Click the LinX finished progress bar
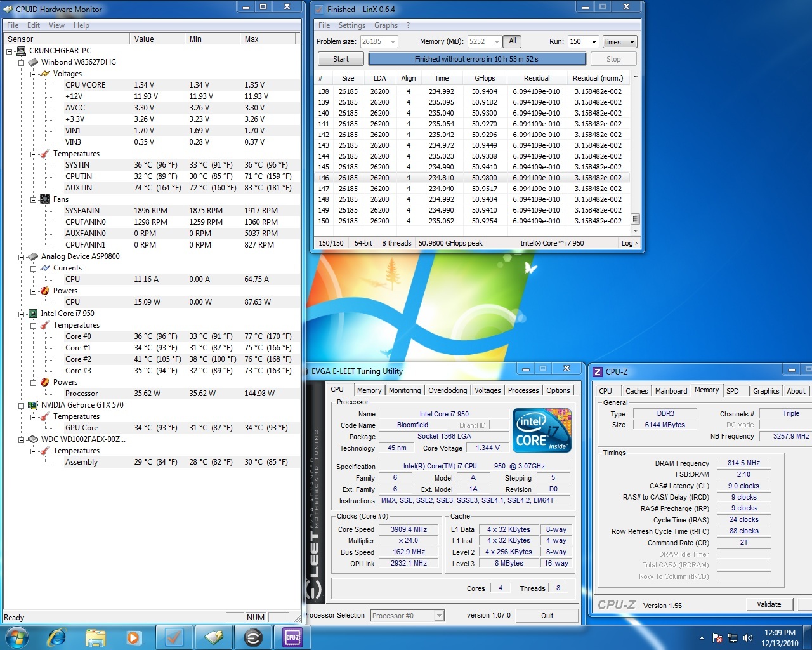The width and height of the screenshot is (812, 650). [476, 59]
